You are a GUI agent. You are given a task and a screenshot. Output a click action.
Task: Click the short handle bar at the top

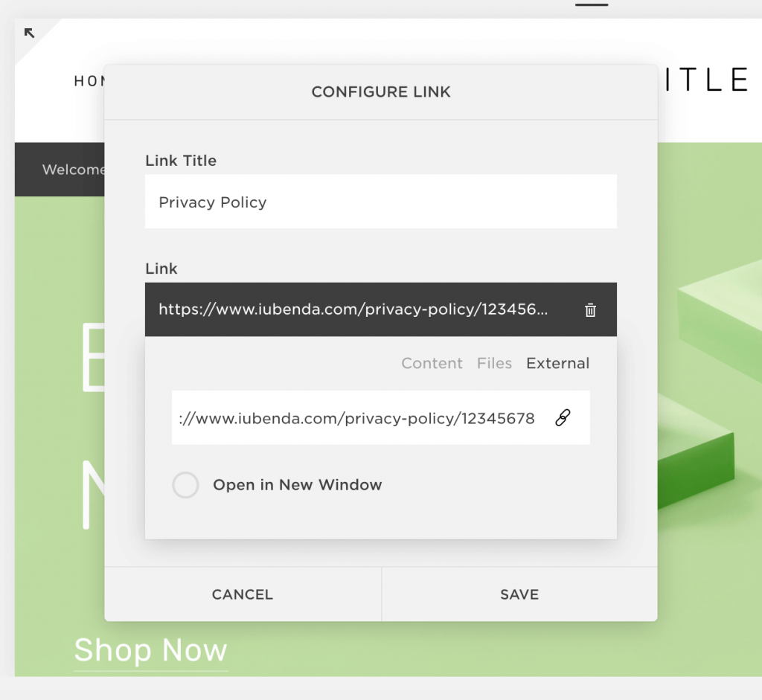592,5
